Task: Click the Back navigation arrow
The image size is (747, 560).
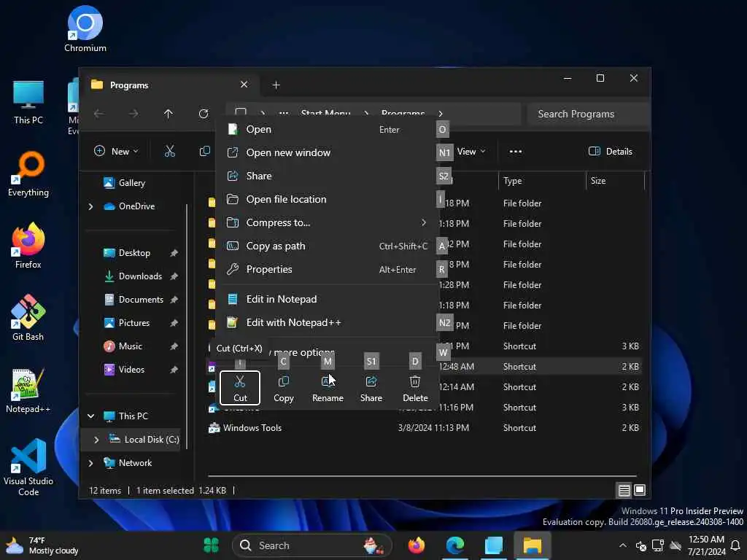Action: [x=98, y=114]
